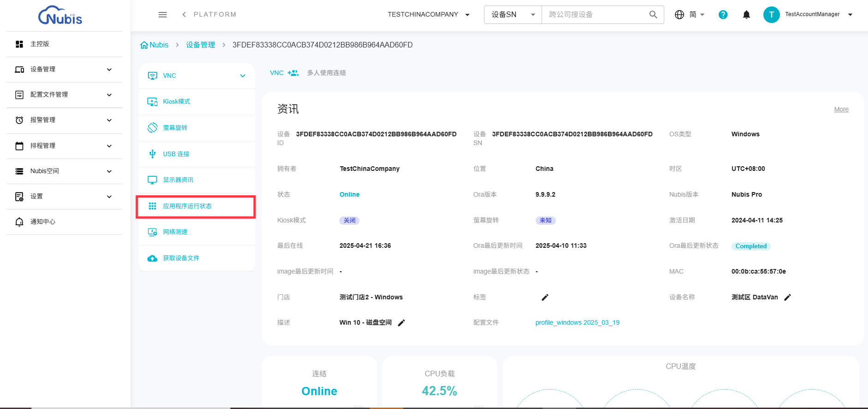Click the Ora版本 9.9.9.2 value
Viewport: 868px width, 409px height.
click(545, 195)
